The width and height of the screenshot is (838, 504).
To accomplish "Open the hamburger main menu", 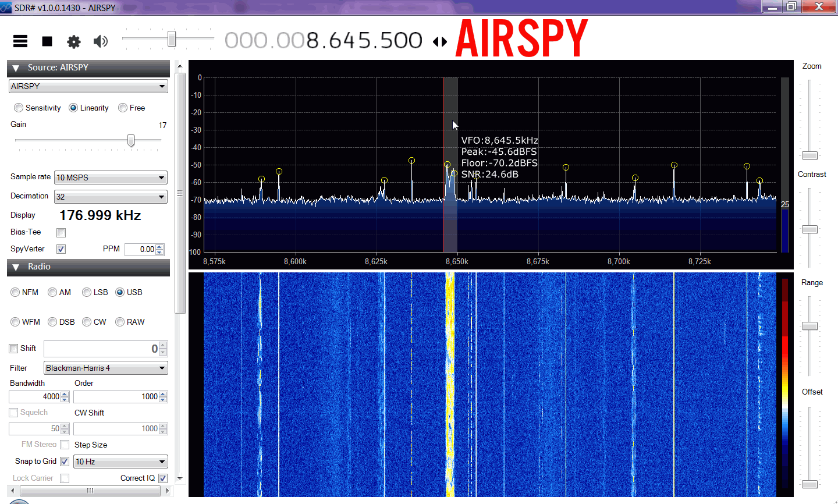I will pyautogui.click(x=20, y=41).
